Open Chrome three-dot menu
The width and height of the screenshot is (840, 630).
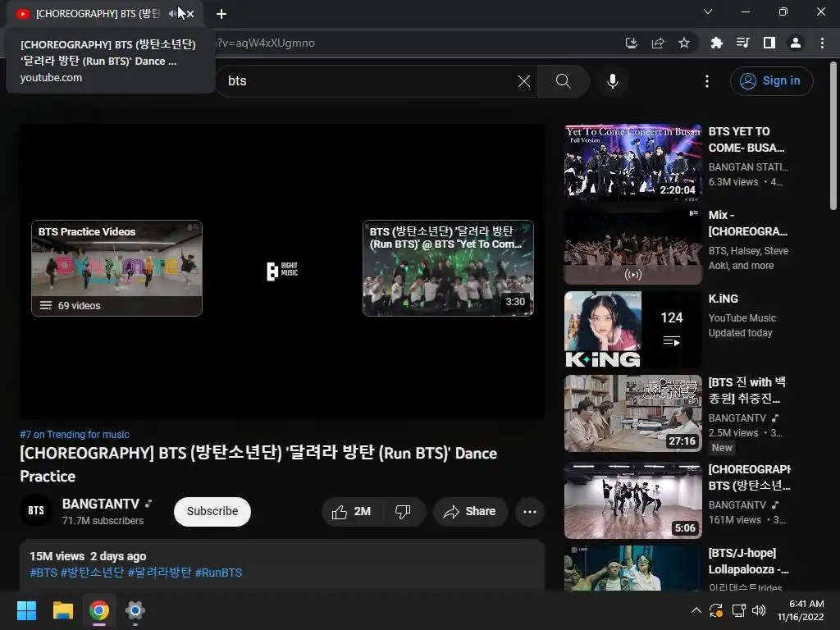pos(822,43)
